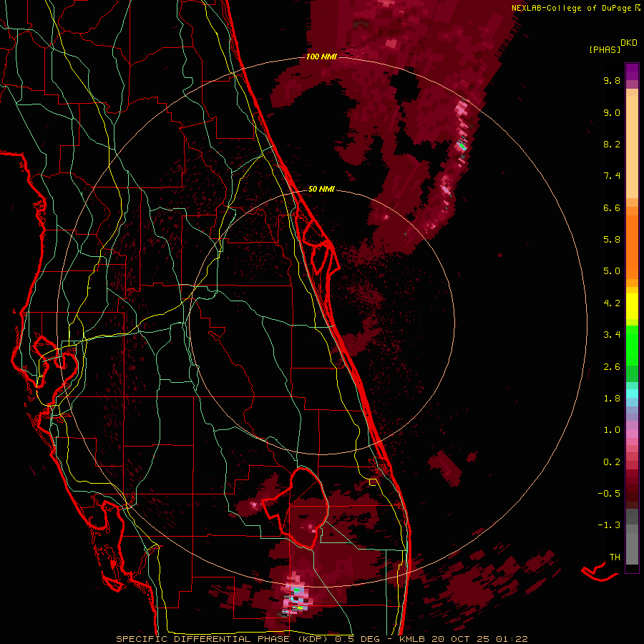
Task: Click the 50 NMI range ring label
Action: click(321, 189)
